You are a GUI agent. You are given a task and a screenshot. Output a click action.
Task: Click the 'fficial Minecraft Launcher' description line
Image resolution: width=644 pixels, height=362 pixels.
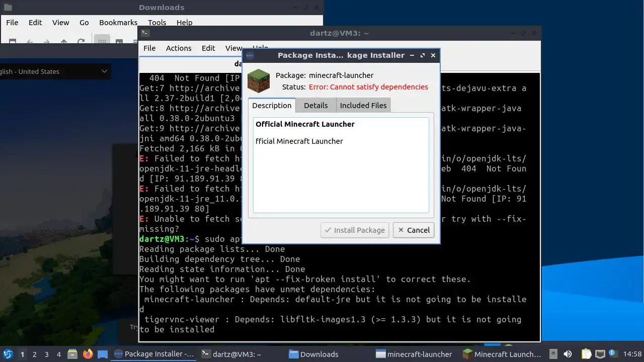point(299,141)
